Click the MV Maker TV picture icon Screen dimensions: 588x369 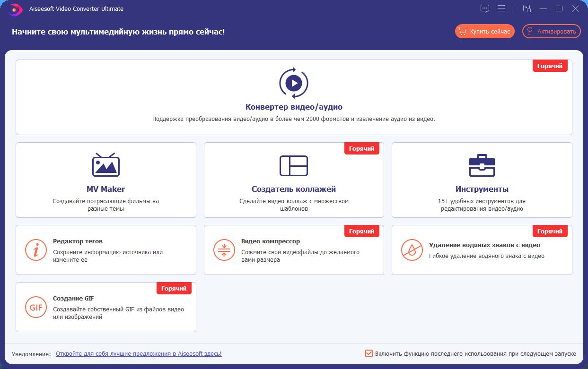click(x=105, y=165)
